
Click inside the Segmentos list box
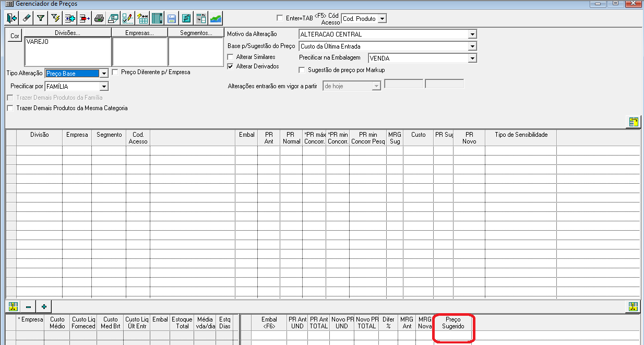click(x=196, y=52)
